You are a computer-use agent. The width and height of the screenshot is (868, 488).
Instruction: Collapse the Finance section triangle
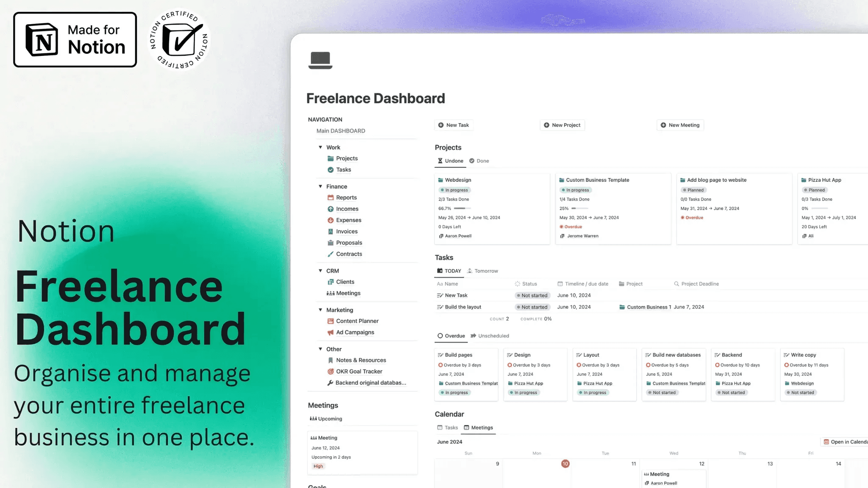tap(320, 186)
